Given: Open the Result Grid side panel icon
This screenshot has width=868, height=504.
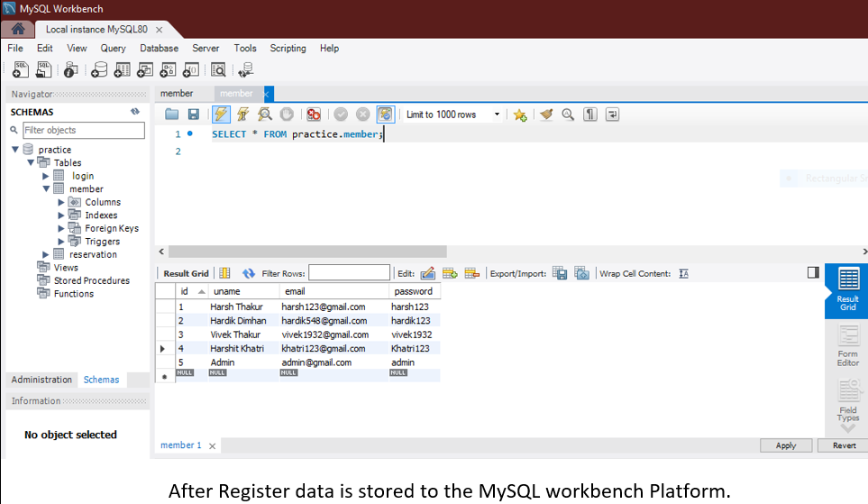Looking at the screenshot, I should coord(847,289).
